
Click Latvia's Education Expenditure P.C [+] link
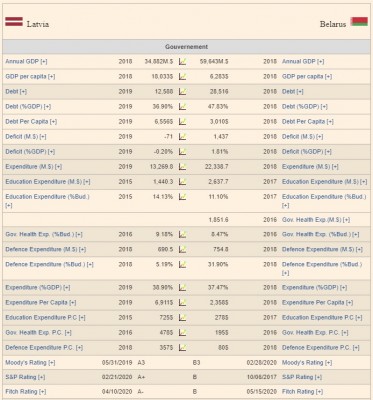click(45, 317)
